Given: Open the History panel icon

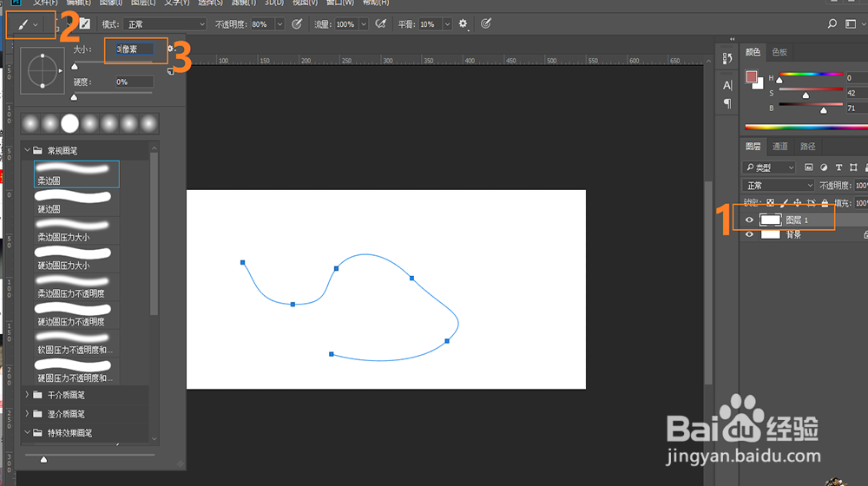Looking at the screenshot, I should pyautogui.click(x=727, y=58).
